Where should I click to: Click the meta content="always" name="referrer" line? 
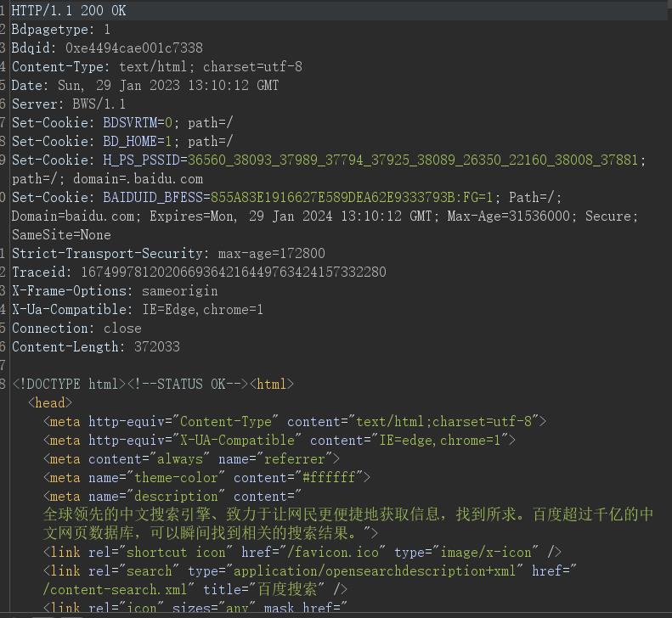click(x=191, y=459)
